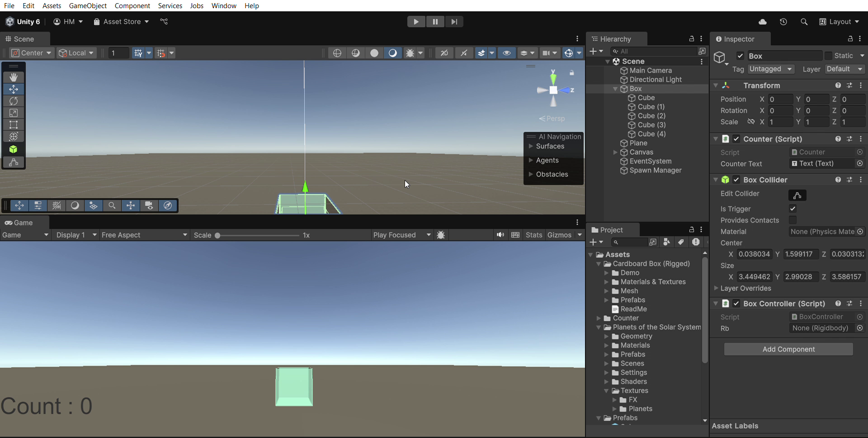The image size is (868, 438).
Task: Select the Hand view tool
Action: [x=13, y=77]
